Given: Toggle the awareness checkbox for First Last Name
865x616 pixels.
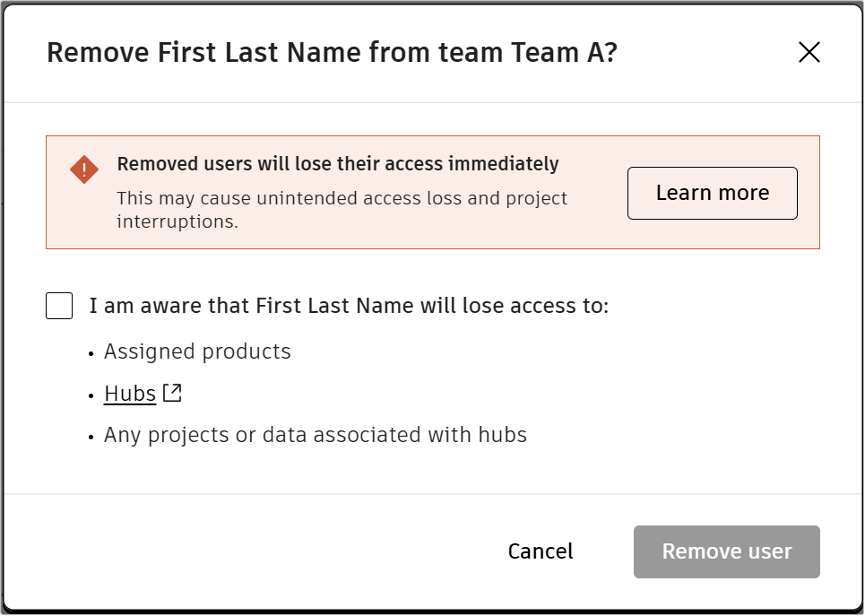Looking at the screenshot, I should [x=59, y=306].
